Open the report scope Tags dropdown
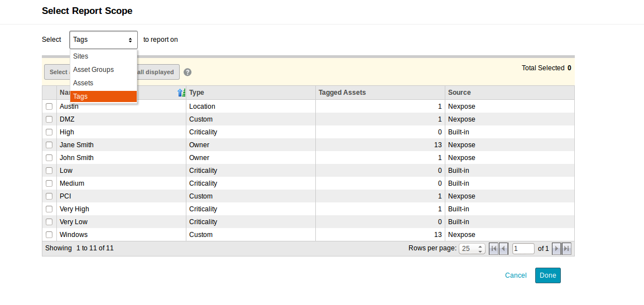The height and width of the screenshot is (305, 644). pos(103,40)
